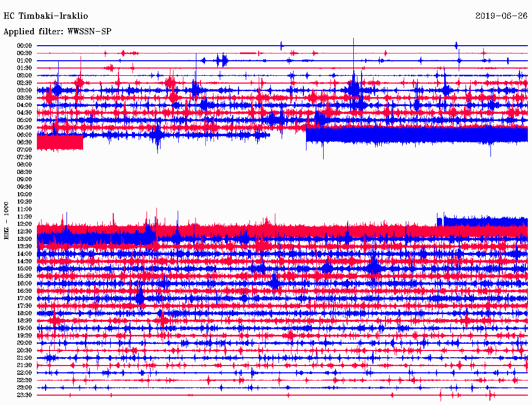
Task: Select the 03:30 time label
Action: pyautogui.click(x=24, y=98)
